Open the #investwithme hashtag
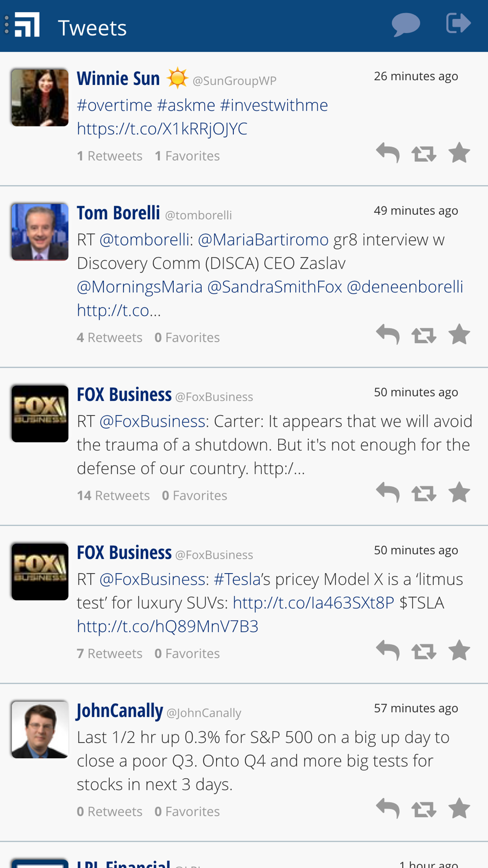The height and width of the screenshot is (868, 488). (x=274, y=105)
